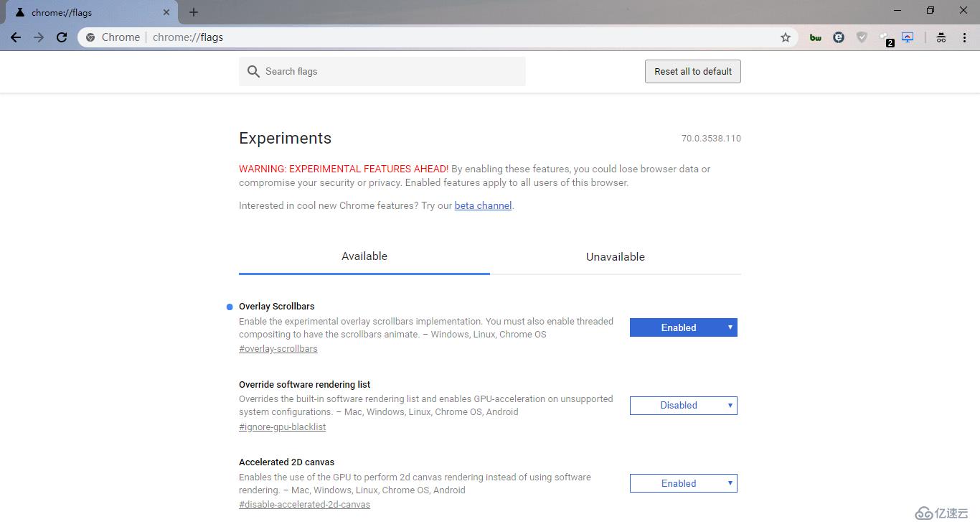
Task: Close the chrome://flags tab
Action: click(x=166, y=12)
